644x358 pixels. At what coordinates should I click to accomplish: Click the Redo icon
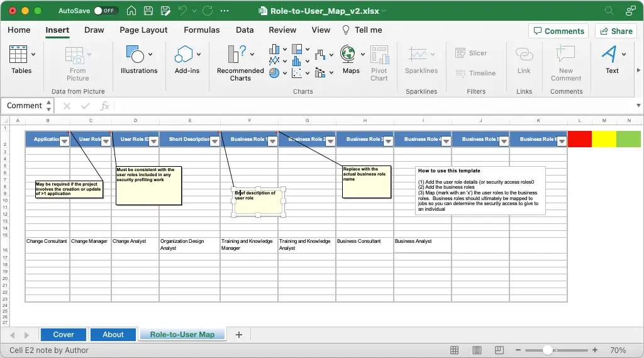pos(208,11)
